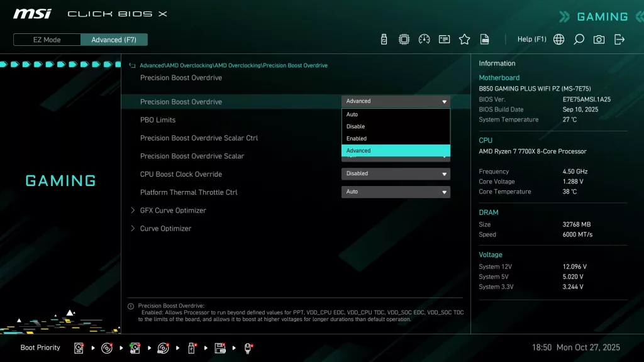Switch to EZ Mode tab
The height and width of the screenshot is (362, 644).
point(46,39)
